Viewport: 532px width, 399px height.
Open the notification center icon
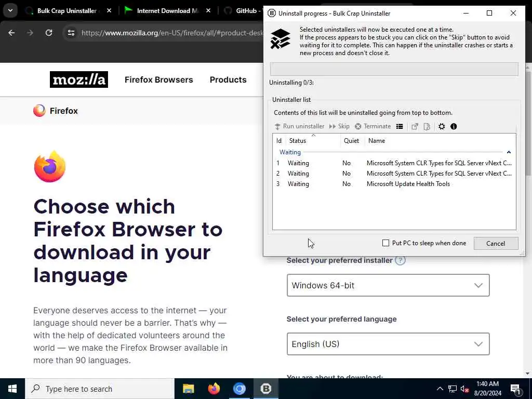(x=516, y=389)
